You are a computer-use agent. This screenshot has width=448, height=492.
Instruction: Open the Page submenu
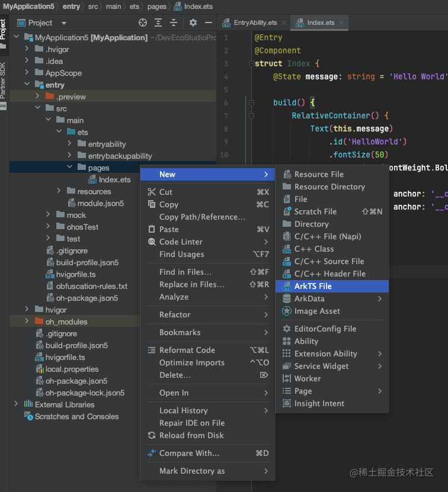pos(332,391)
